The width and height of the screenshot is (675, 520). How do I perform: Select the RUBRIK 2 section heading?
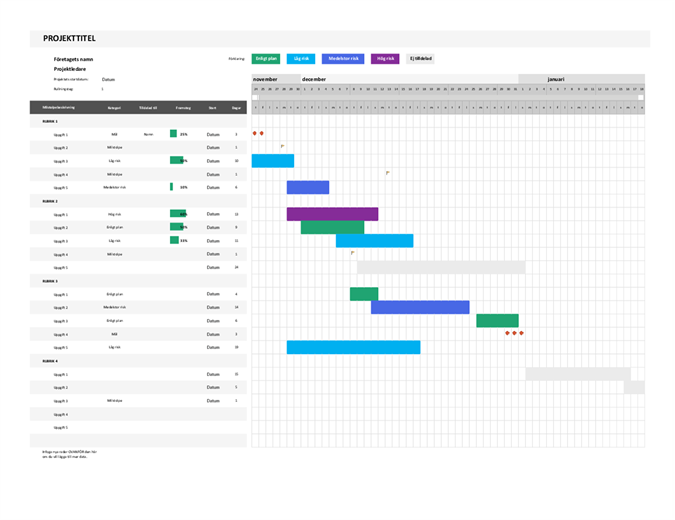coord(50,201)
